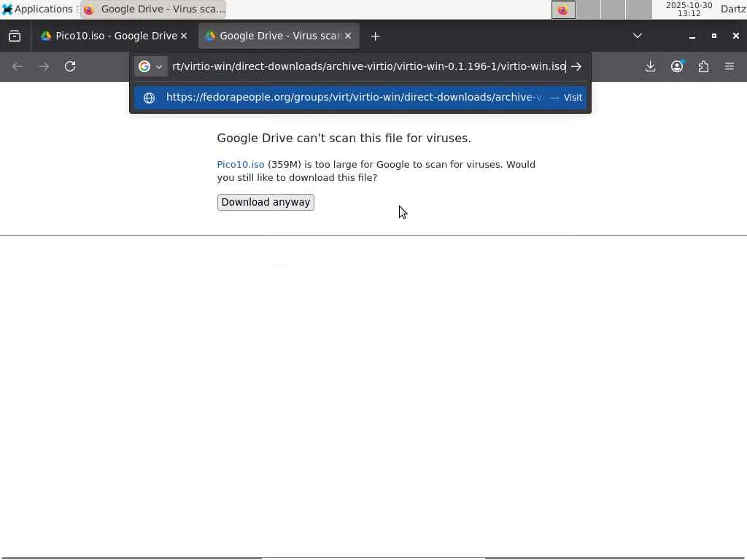Switch to the first workspace with Firefox

pos(564,9)
